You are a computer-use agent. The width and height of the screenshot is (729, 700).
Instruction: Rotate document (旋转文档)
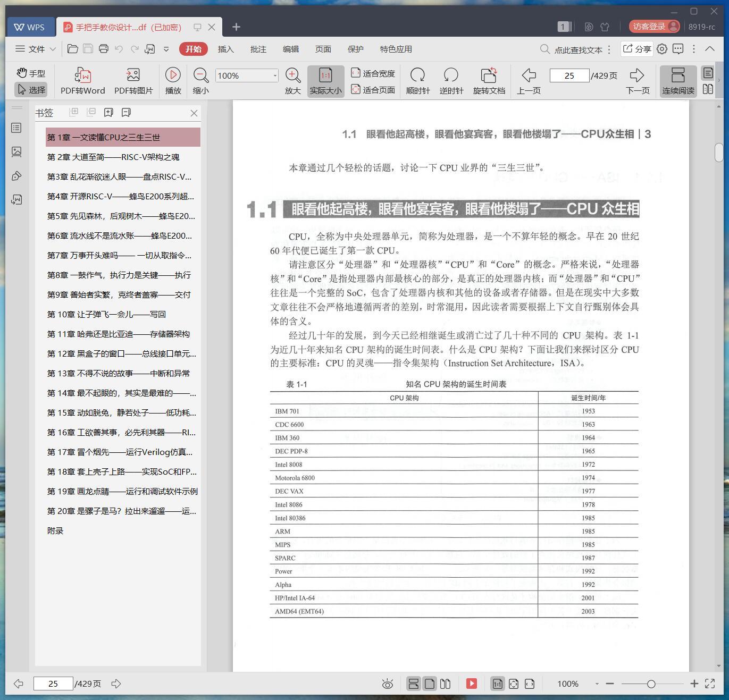point(489,81)
